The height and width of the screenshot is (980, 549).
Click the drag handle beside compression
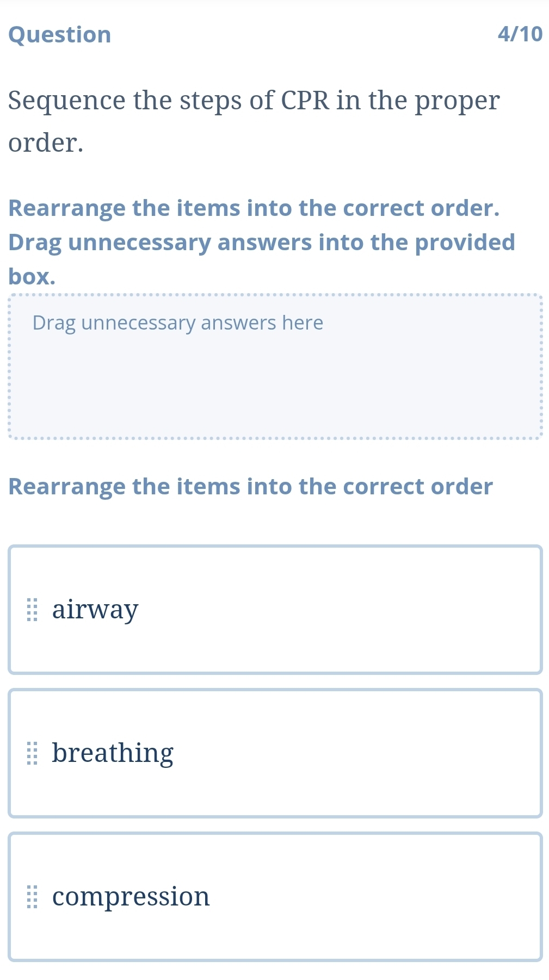[x=33, y=897]
